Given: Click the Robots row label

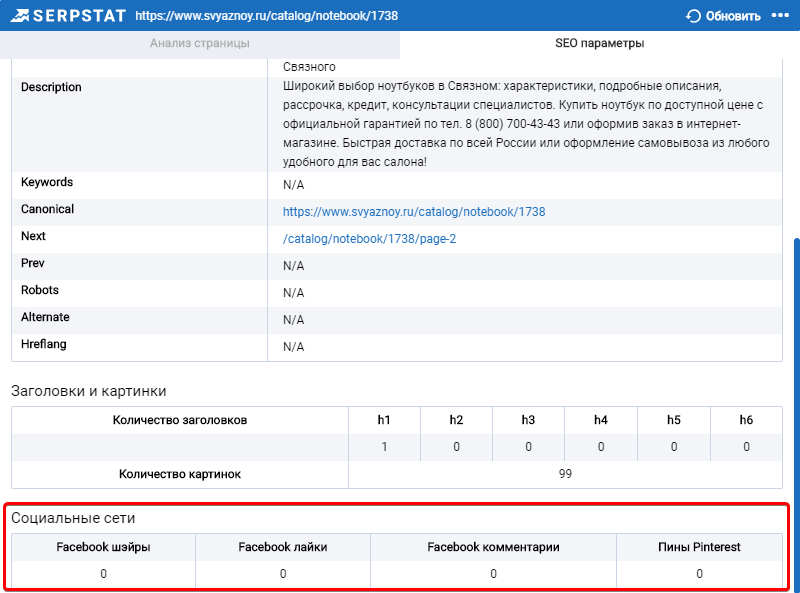Looking at the screenshot, I should coord(40,290).
